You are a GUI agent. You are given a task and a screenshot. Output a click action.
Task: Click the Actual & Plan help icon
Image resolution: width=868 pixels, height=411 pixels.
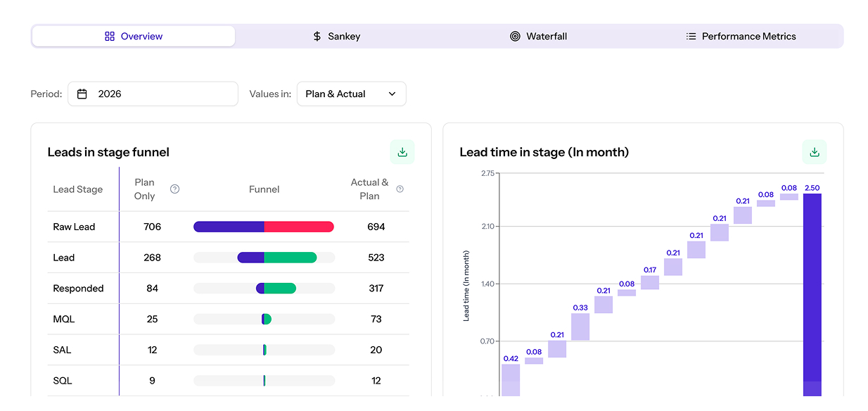[400, 189]
